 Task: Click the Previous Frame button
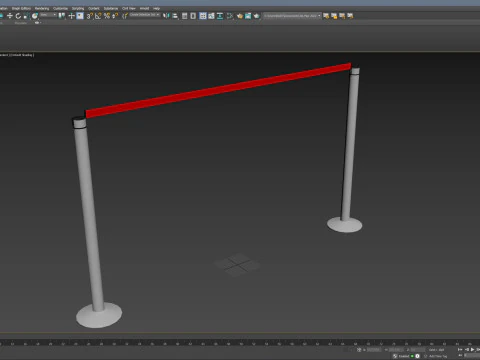[x=467, y=349]
